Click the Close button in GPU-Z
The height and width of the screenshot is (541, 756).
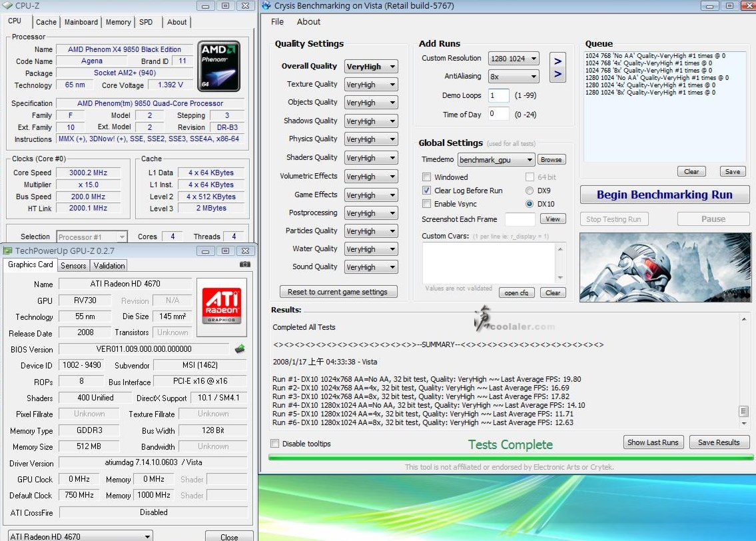229,536
